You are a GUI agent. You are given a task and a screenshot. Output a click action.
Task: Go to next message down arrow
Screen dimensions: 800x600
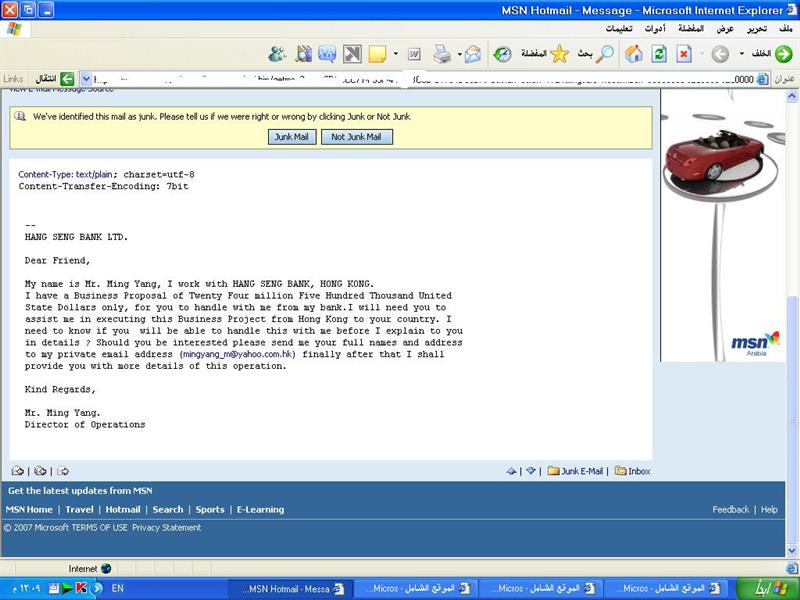[x=531, y=471]
